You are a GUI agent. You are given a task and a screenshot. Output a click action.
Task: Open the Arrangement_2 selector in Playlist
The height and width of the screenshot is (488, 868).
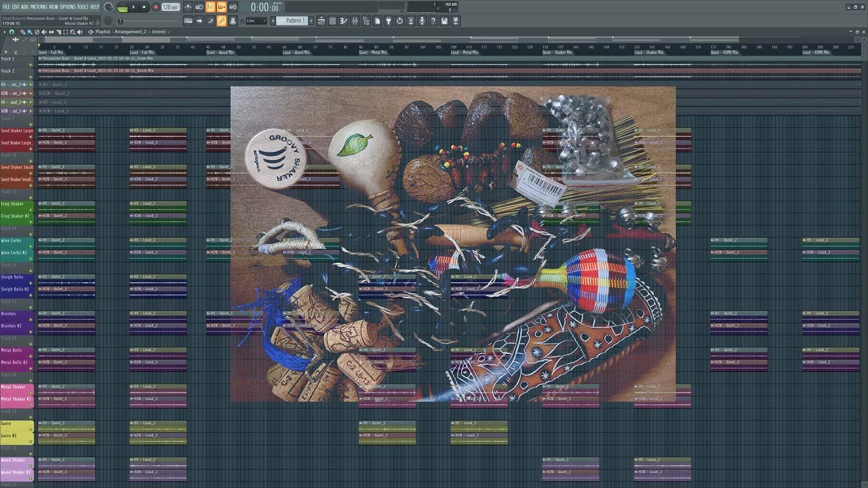[x=130, y=32]
